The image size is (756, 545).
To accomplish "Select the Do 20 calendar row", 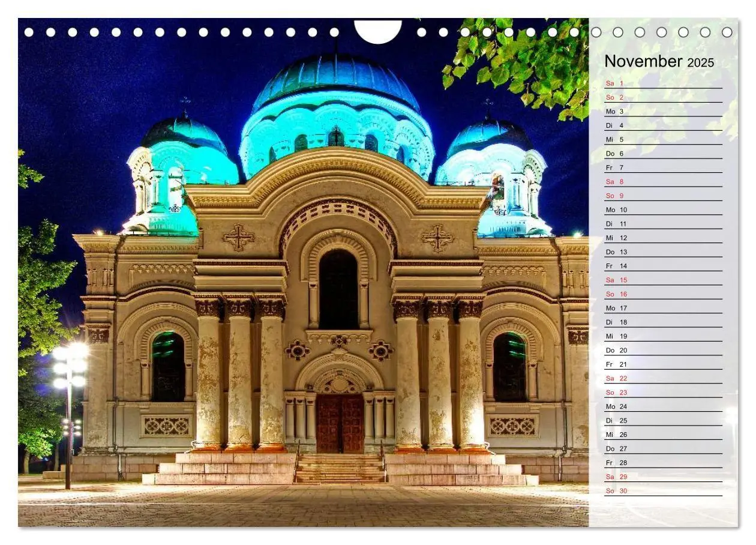I will pos(663,350).
